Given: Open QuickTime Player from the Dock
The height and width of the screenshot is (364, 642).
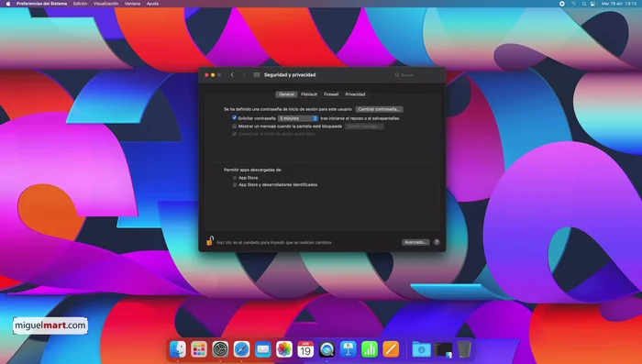Looking at the screenshot, I should [327, 349].
